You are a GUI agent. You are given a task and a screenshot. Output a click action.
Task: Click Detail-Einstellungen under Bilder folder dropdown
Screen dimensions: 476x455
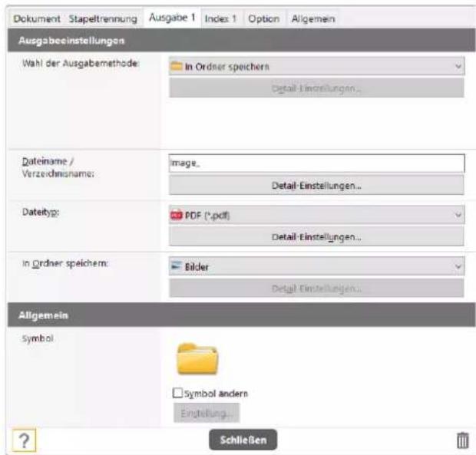316,288
